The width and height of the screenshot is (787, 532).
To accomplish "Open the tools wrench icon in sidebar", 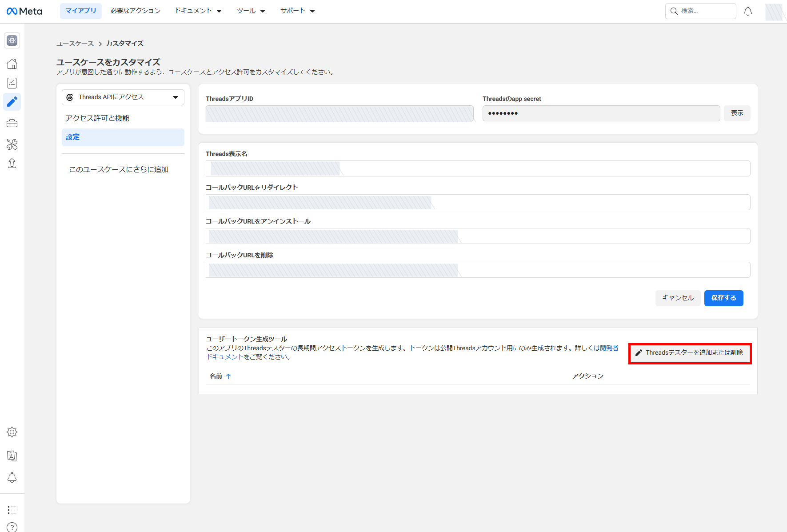I will click(x=12, y=144).
